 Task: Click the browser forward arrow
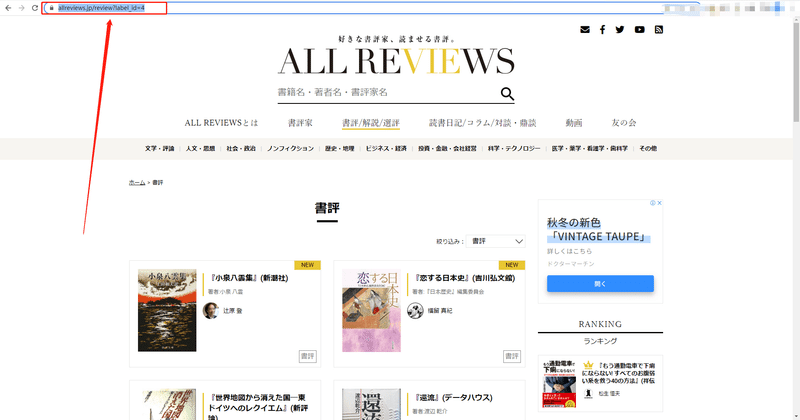tap(21, 8)
